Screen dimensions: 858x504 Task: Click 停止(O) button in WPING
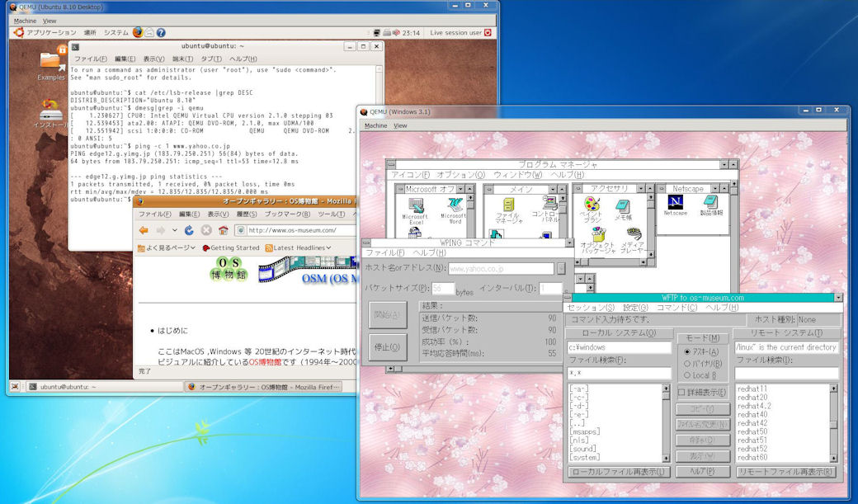click(388, 347)
